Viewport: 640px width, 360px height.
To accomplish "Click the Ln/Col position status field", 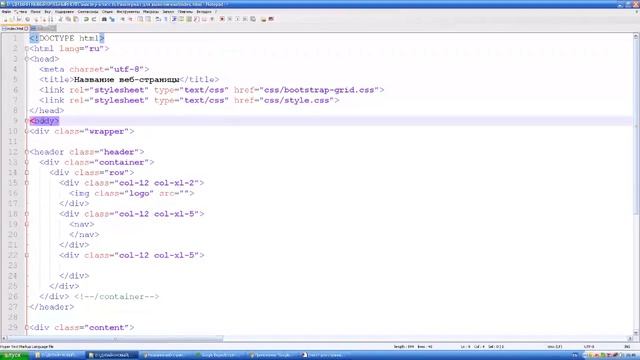I will click(482, 347).
